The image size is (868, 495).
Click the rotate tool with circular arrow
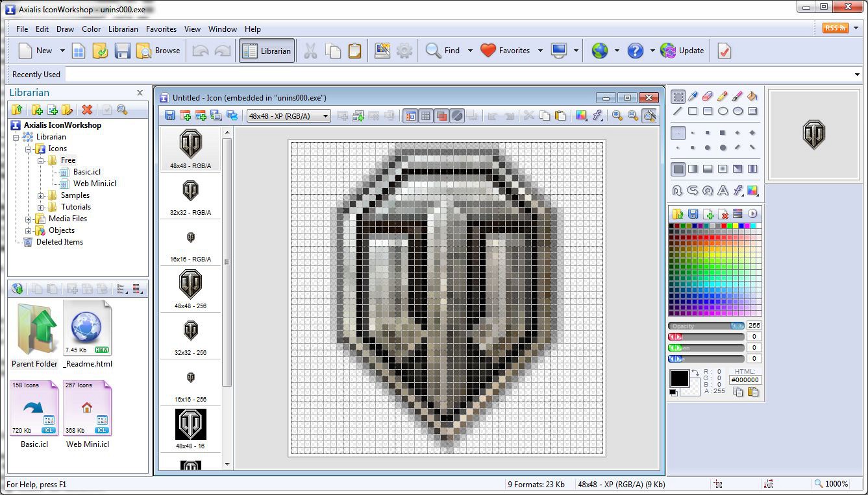point(708,191)
